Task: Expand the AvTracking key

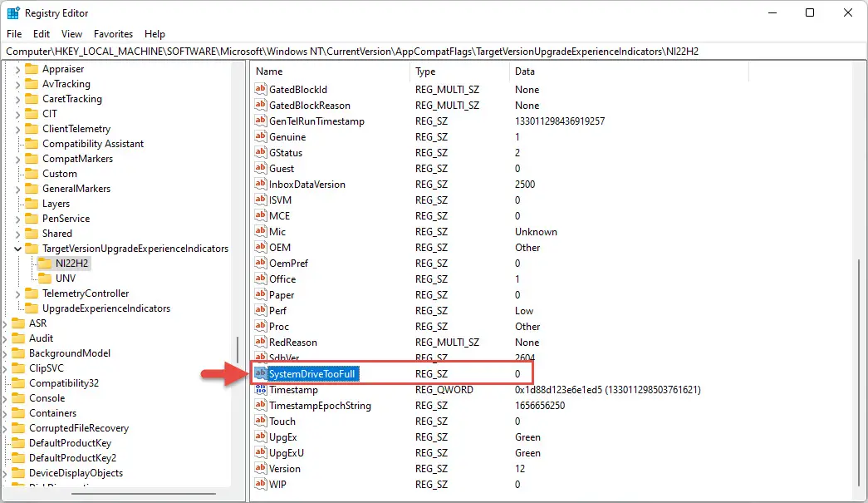Action: tap(17, 84)
